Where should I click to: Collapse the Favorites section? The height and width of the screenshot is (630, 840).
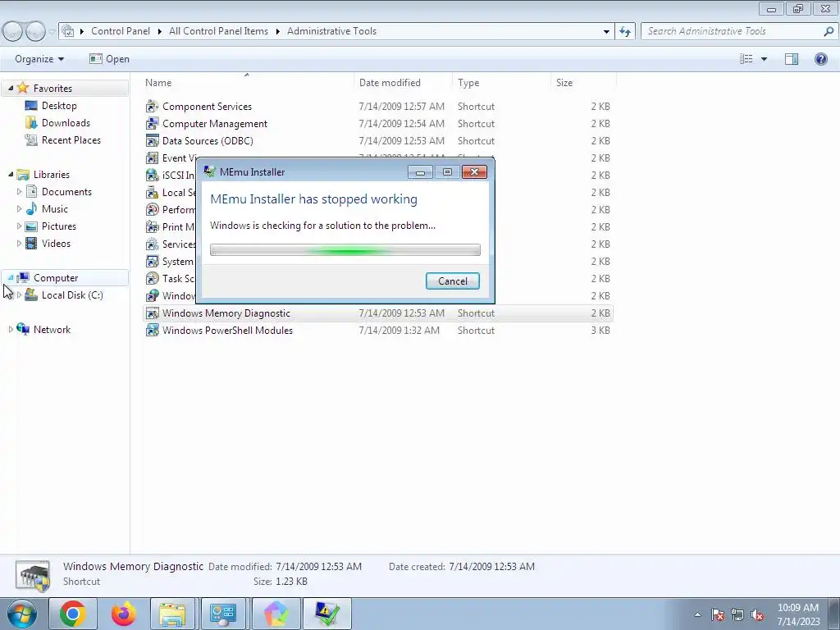coord(11,88)
